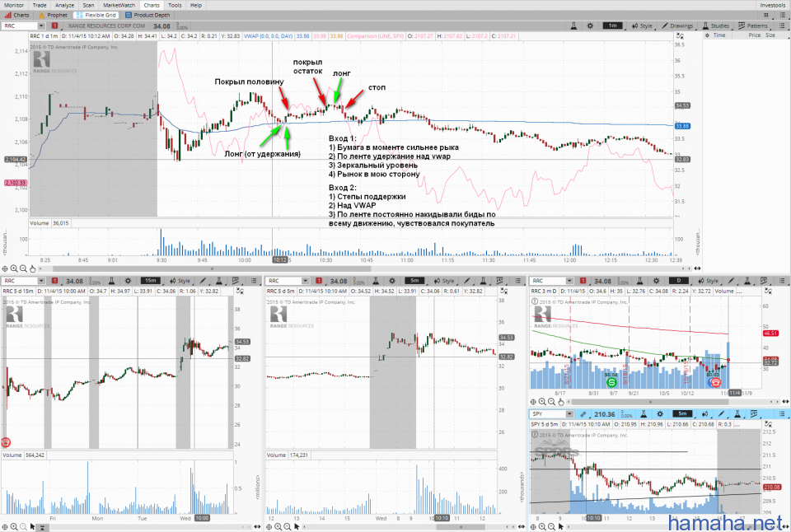Select the Charts sub-tab with bar icon
Screen dimensions: 791x532
(x=17, y=15)
